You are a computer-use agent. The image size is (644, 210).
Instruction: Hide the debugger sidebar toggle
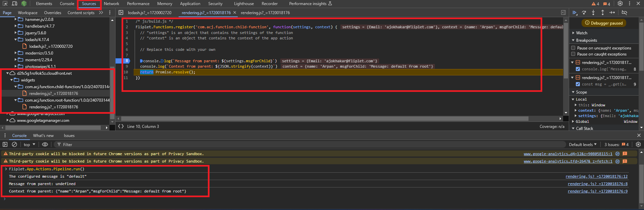tap(563, 13)
